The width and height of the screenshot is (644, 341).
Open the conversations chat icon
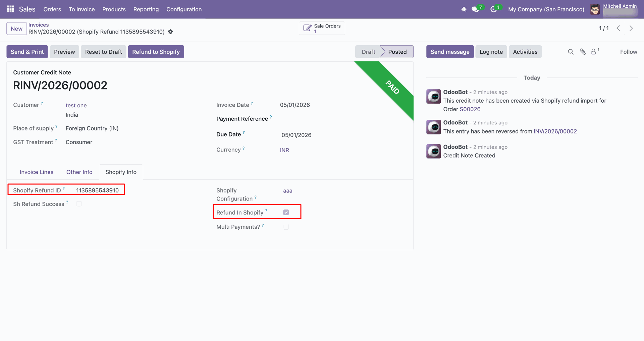point(475,9)
